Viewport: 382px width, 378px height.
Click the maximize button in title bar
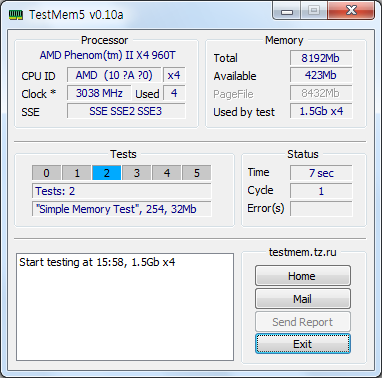tap(314, 11)
